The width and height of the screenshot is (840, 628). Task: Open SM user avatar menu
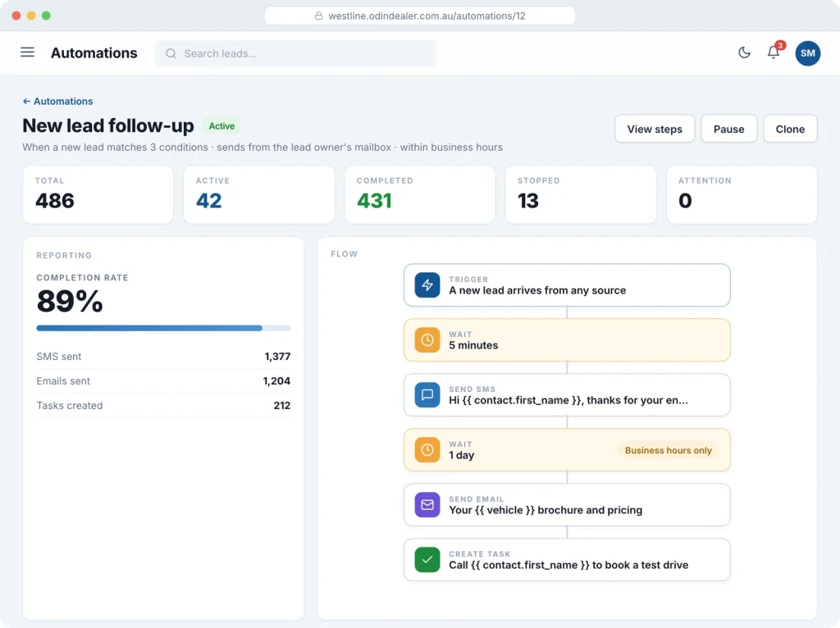[808, 53]
